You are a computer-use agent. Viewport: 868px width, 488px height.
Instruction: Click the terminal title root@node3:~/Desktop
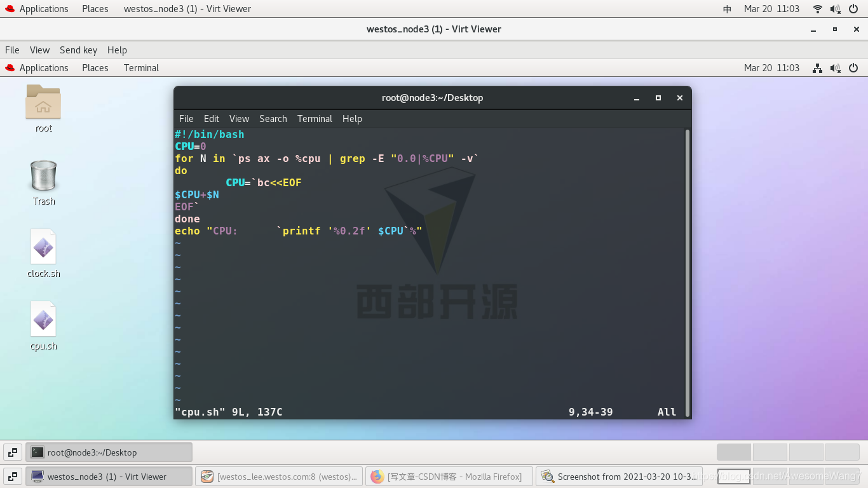coord(432,98)
